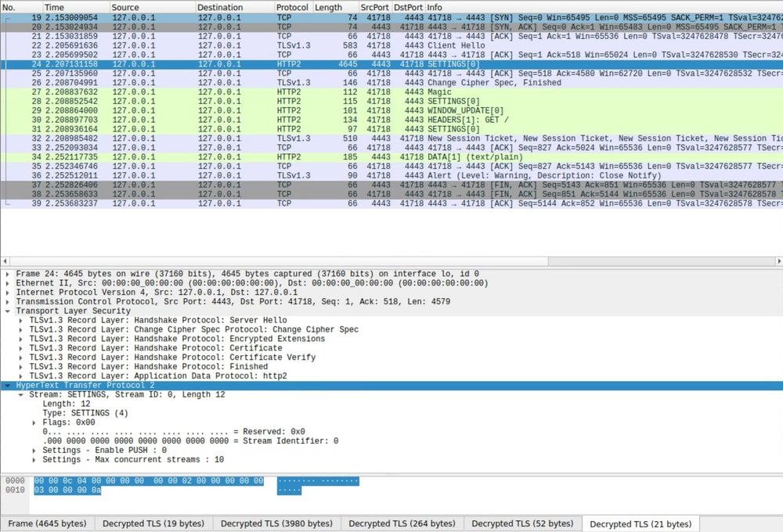
Task: Click hex offset 0000 row bytes
Action: 149,481
